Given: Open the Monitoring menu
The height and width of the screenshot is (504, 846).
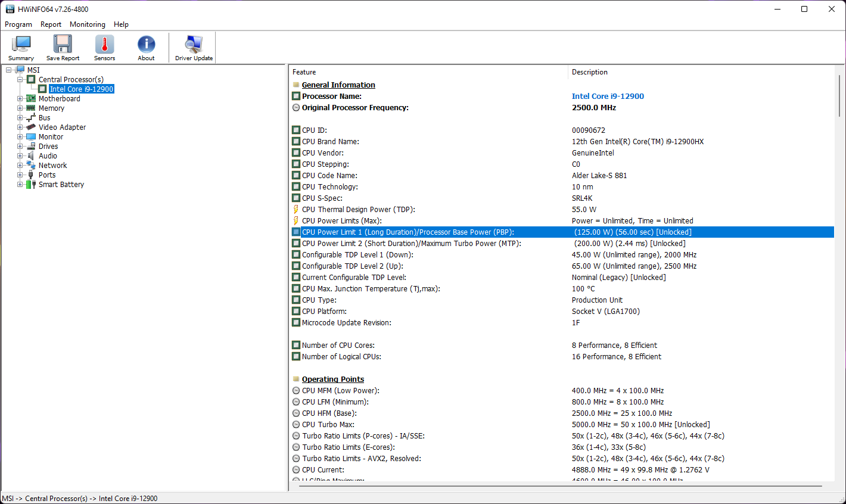Looking at the screenshot, I should 88,24.
